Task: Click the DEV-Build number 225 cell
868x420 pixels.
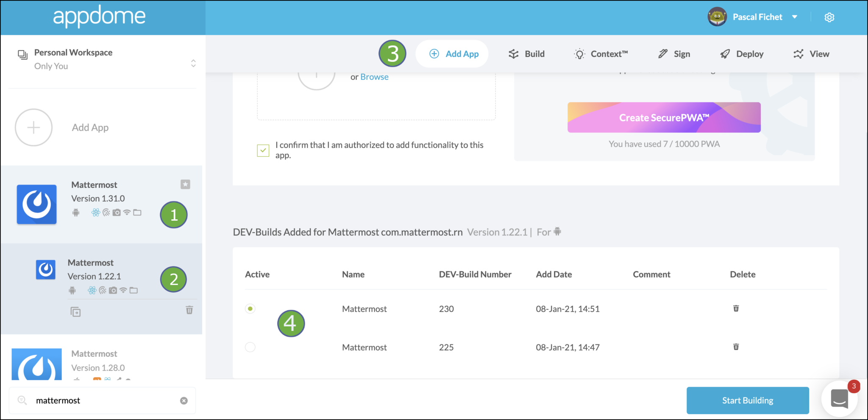Action: click(x=446, y=347)
